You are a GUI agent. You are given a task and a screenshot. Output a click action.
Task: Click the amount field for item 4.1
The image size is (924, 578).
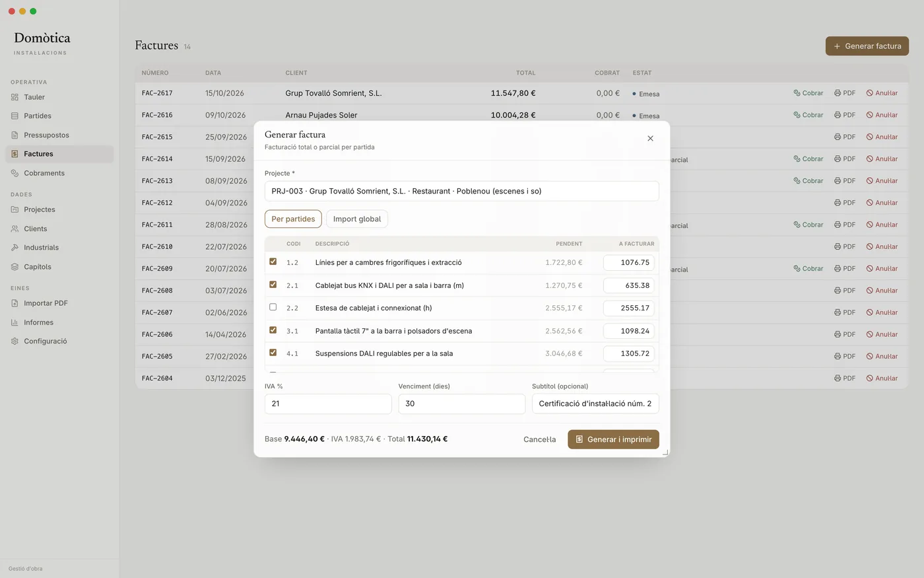tap(629, 353)
